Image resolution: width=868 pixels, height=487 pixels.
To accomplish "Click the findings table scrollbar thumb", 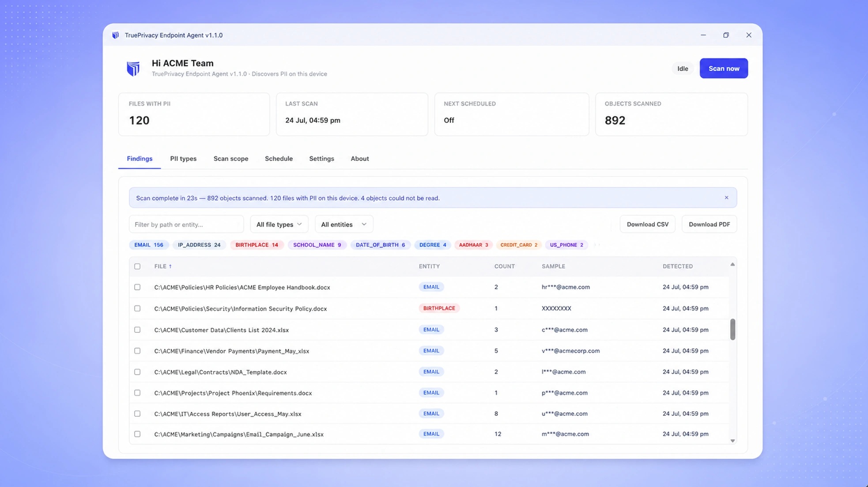I will 732,329.
